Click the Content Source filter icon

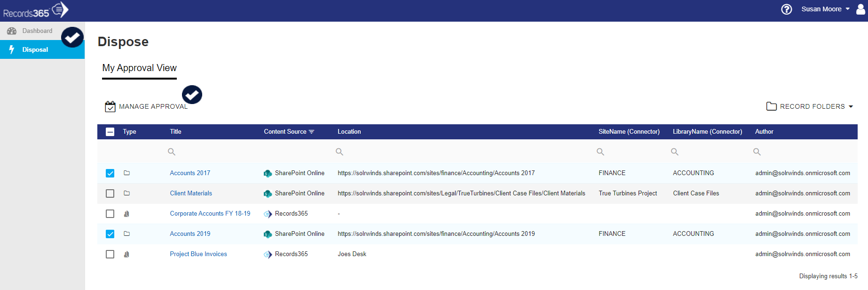(x=311, y=132)
